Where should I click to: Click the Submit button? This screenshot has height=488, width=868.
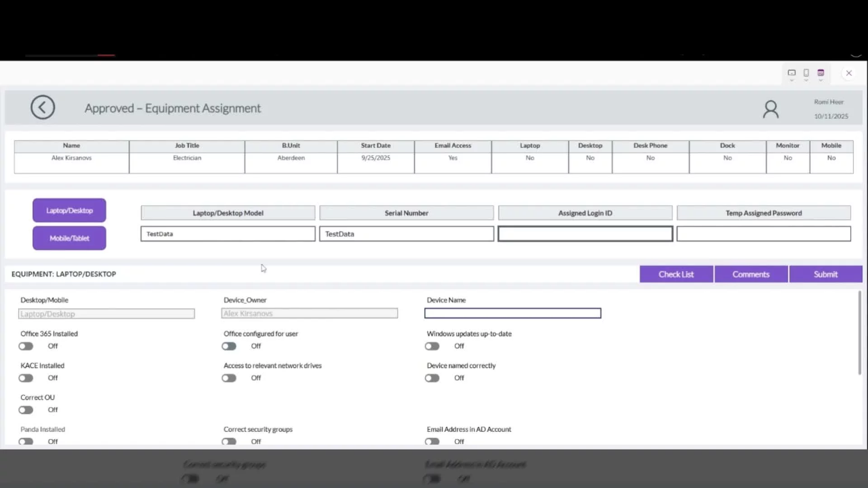pyautogui.click(x=826, y=274)
